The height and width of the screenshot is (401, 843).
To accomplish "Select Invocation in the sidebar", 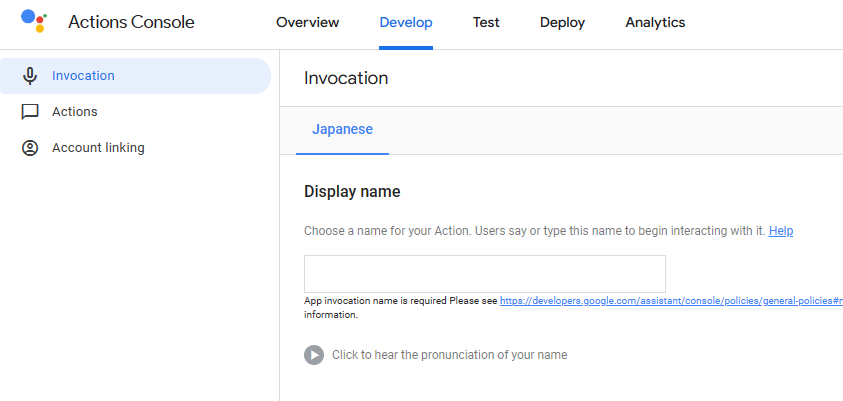I will (134, 76).
